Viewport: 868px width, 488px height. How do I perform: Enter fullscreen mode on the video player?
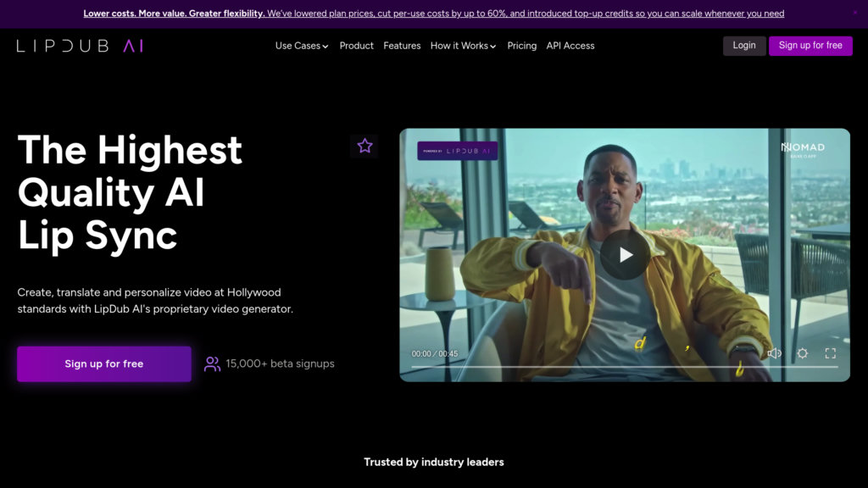831,353
